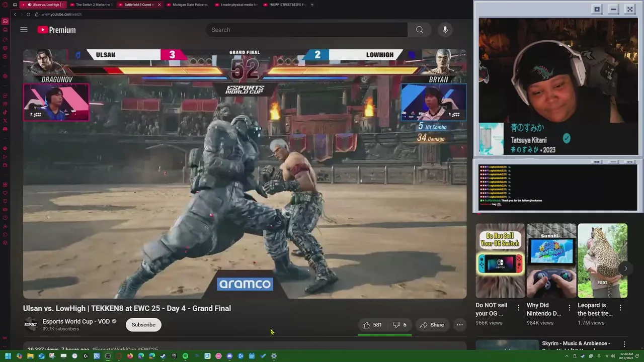Image resolution: width=644 pixels, height=362 pixels.
Task: Dislike the video with thumbs down
Action: pos(399,325)
